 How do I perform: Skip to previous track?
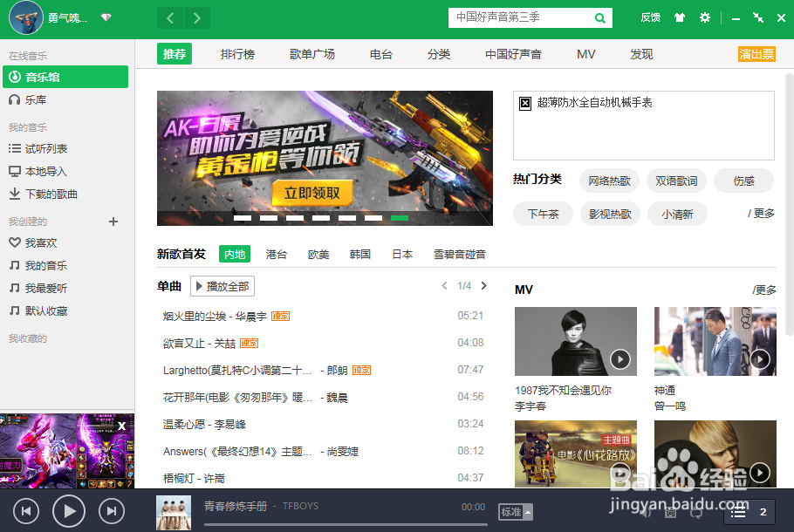pos(26,511)
